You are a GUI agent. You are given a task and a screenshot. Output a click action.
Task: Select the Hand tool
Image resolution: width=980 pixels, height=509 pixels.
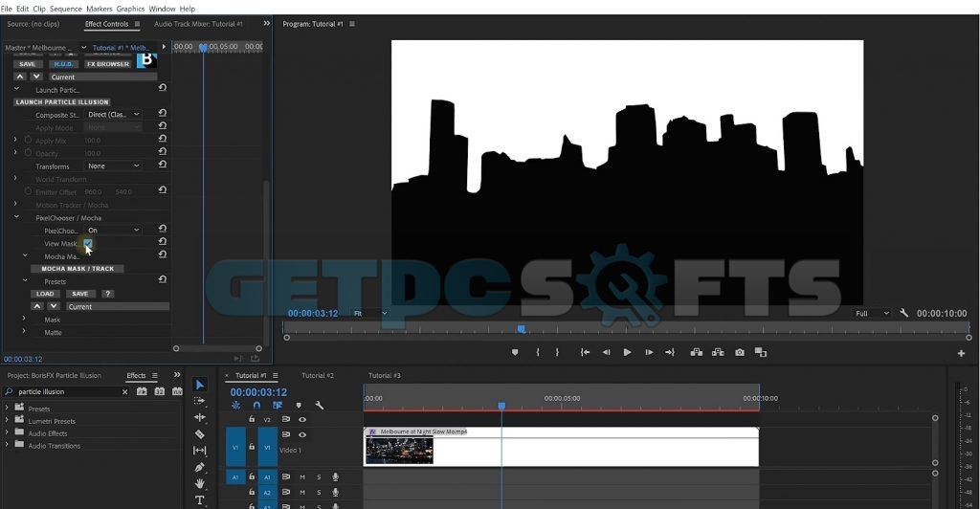pos(199,483)
